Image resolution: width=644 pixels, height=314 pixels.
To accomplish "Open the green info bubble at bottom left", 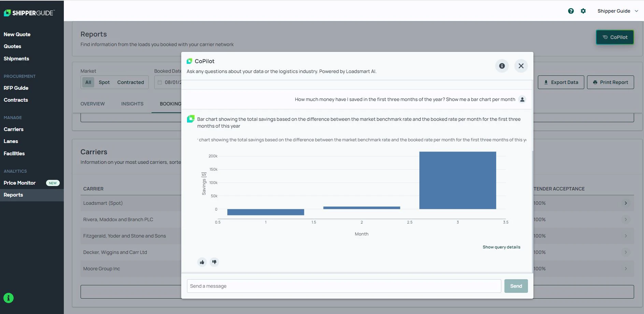I will (8, 298).
